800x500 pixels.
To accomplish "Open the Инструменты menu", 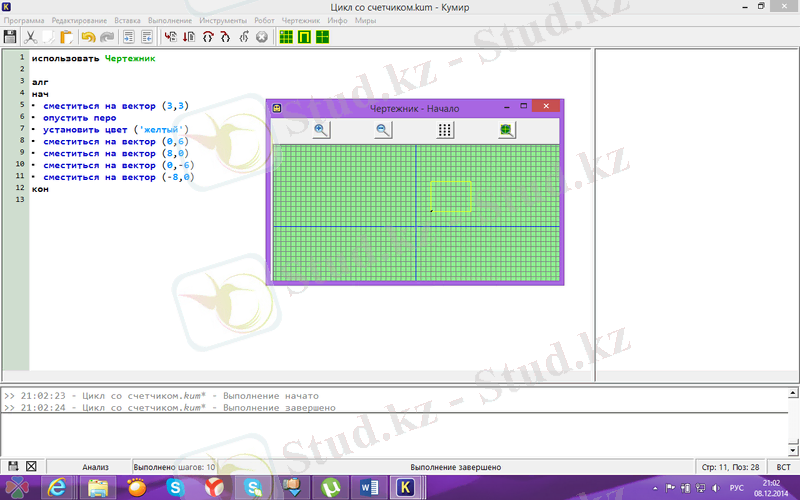I will click(223, 20).
